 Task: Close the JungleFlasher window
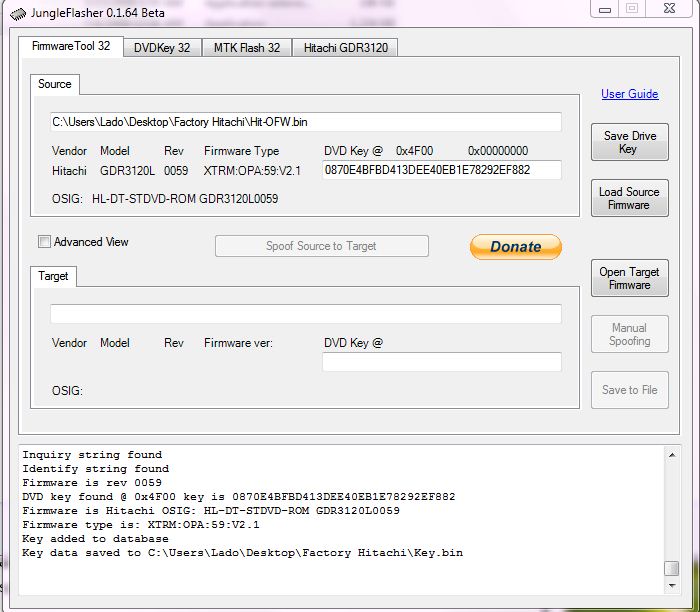(x=669, y=8)
